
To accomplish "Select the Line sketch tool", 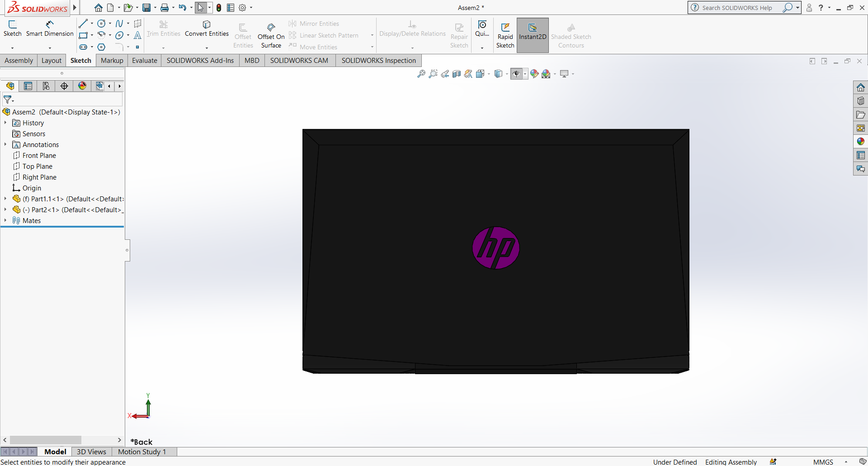I will coord(83,24).
